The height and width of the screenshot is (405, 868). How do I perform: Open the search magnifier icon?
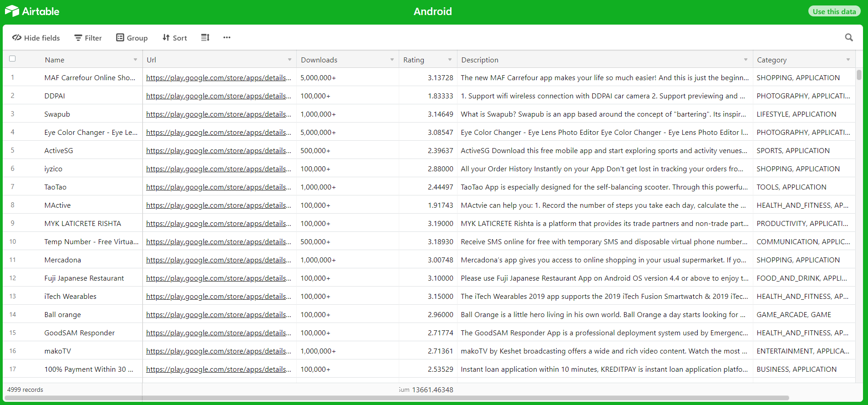tap(849, 37)
